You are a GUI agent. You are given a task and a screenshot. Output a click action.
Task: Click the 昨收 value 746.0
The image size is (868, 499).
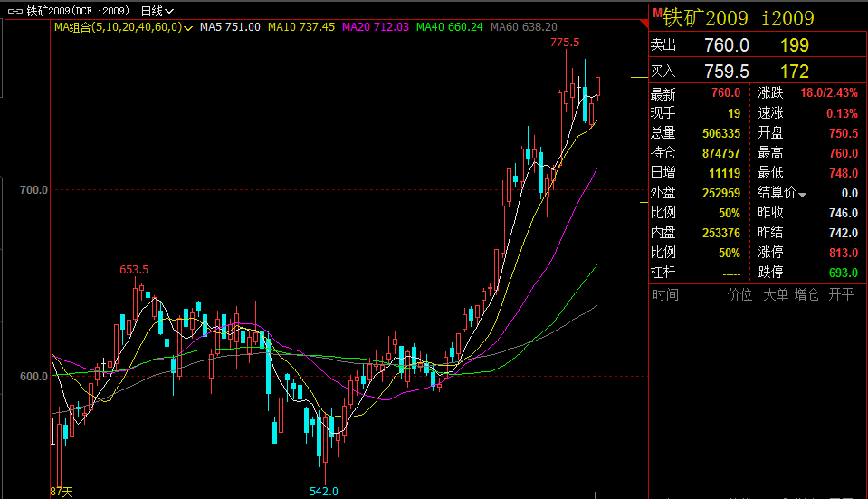pyautogui.click(x=843, y=213)
